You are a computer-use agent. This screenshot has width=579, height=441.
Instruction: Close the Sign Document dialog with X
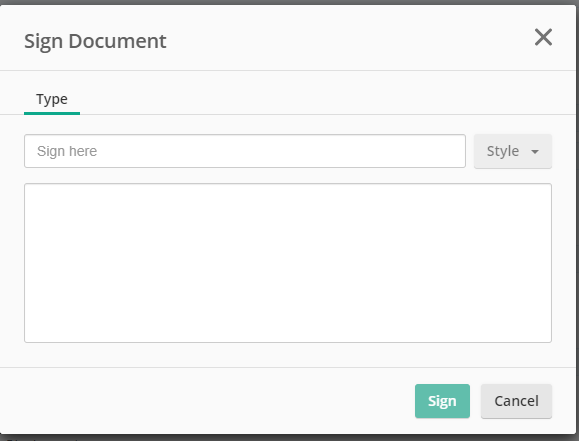click(x=543, y=37)
